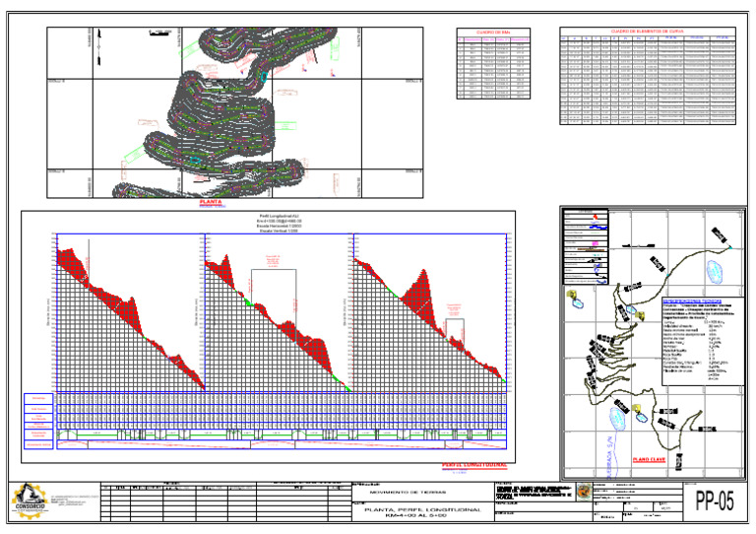Select the CUADRO DE BMs table title
The width and height of the screenshot is (756, 534).
click(x=493, y=33)
